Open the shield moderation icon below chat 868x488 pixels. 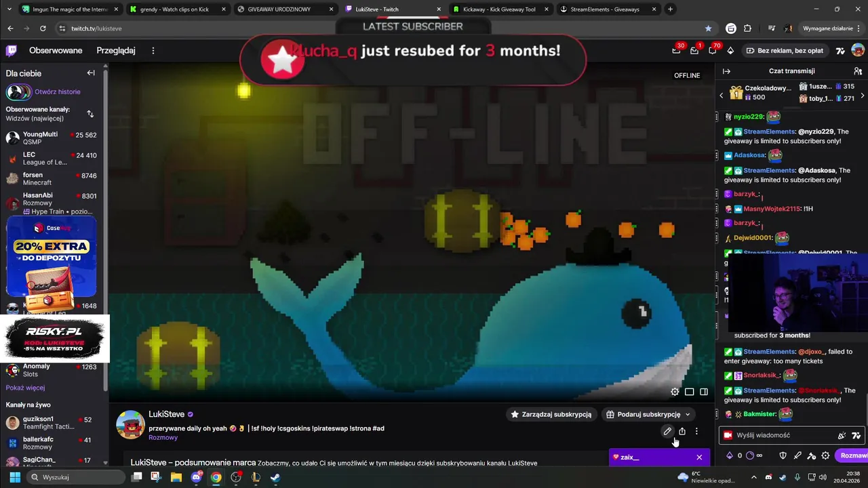tap(783, 456)
